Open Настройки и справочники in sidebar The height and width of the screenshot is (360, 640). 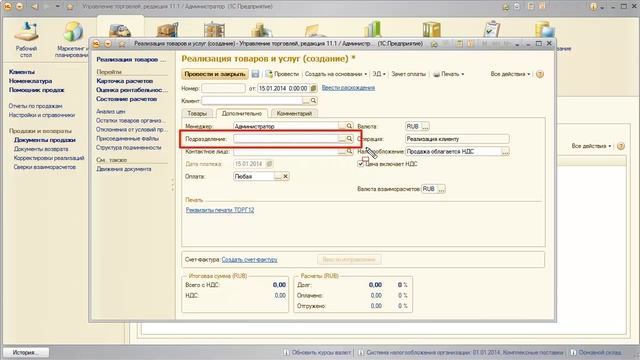pyautogui.click(x=42, y=115)
